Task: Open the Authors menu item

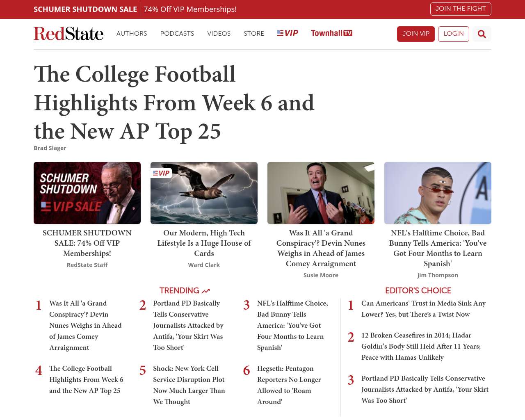Action: click(132, 34)
